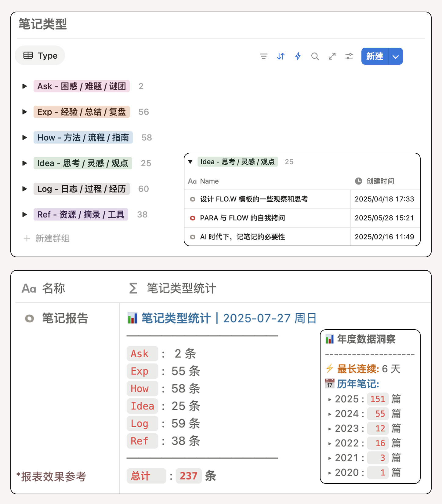Open note 设计 FLO.W 模板的一些观察和思考
This screenshot has height=504, width=442.
(x=254, y=199)
